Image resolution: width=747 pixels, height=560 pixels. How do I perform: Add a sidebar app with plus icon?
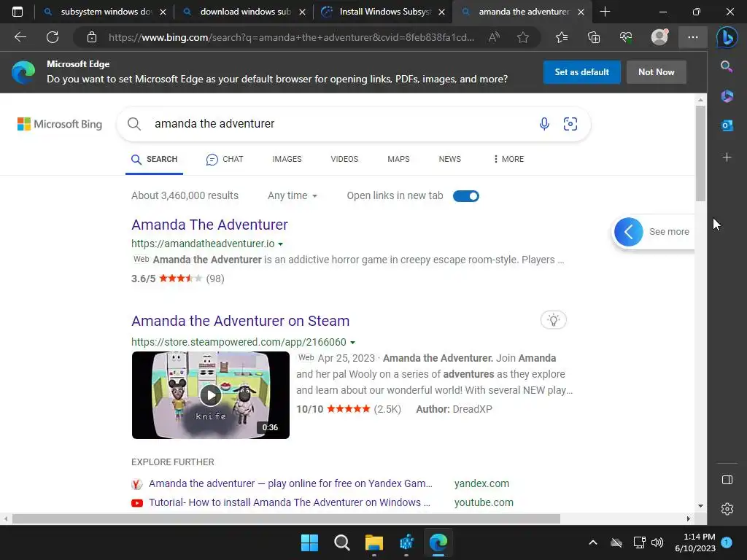tap(727, 157)
